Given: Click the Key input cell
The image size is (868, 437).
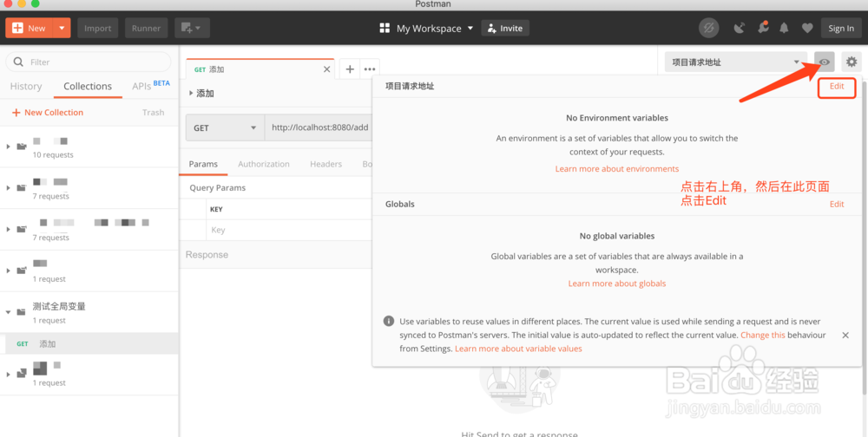Looking at the screenshot, I should 288,230.
